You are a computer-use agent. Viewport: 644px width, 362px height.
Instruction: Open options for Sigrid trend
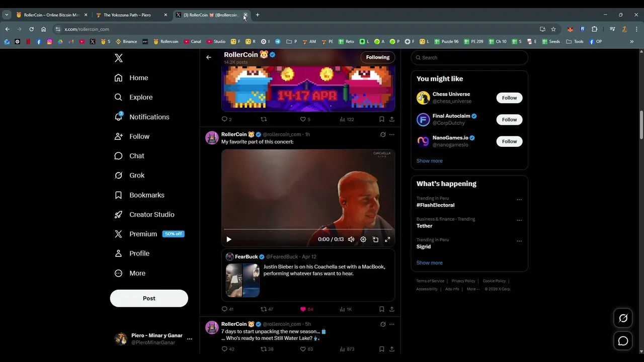[519, 241]
